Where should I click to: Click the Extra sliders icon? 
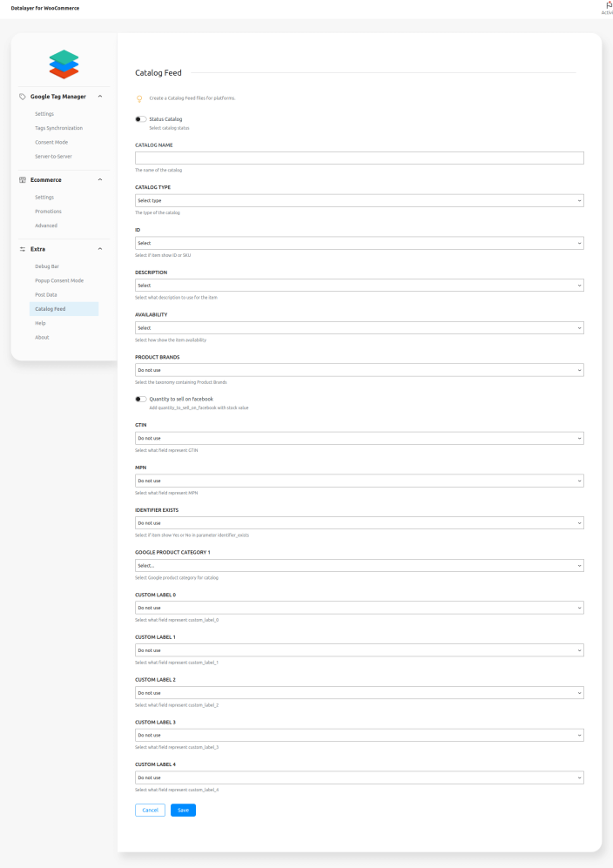[23, 249]
